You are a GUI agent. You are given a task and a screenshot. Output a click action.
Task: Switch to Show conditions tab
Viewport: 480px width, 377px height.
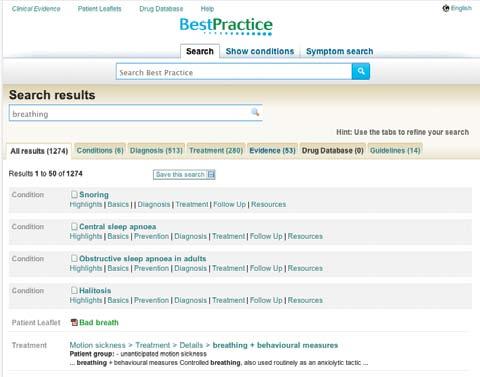(260, 51)
